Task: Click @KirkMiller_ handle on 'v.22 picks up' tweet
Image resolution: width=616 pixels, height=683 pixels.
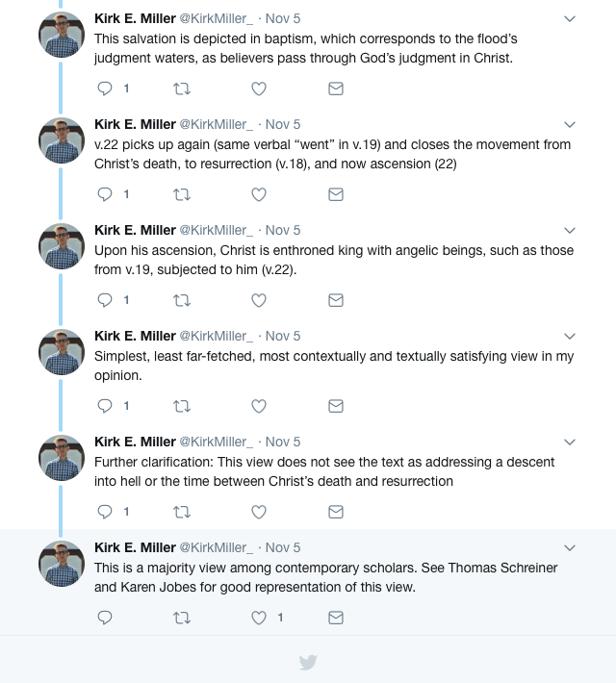Action: [x=216, y=124]
